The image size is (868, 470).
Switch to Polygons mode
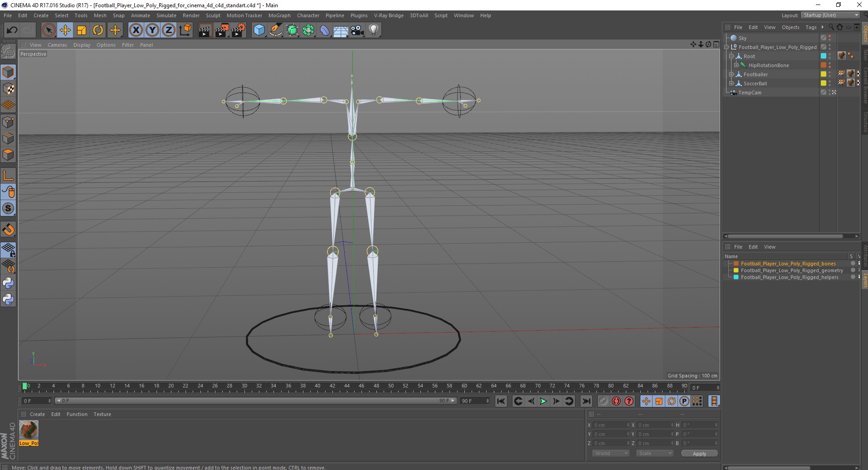pyautogui.click(x=8, y=155)
